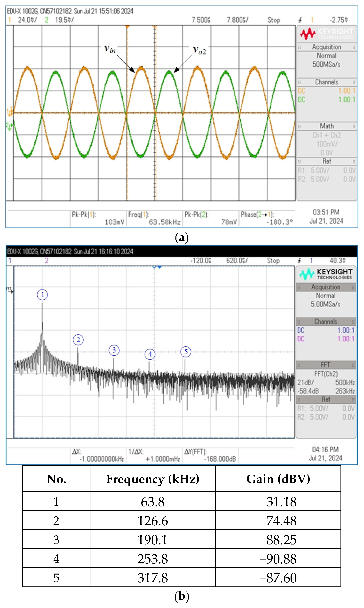Click the Ch1 + Ch2 math operation
The height and width of the screenshot is (608, 364).
326,135
